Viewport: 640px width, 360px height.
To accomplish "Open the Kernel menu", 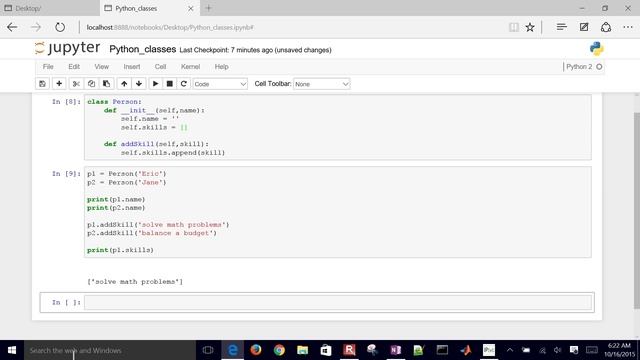I will coord(190,67).
